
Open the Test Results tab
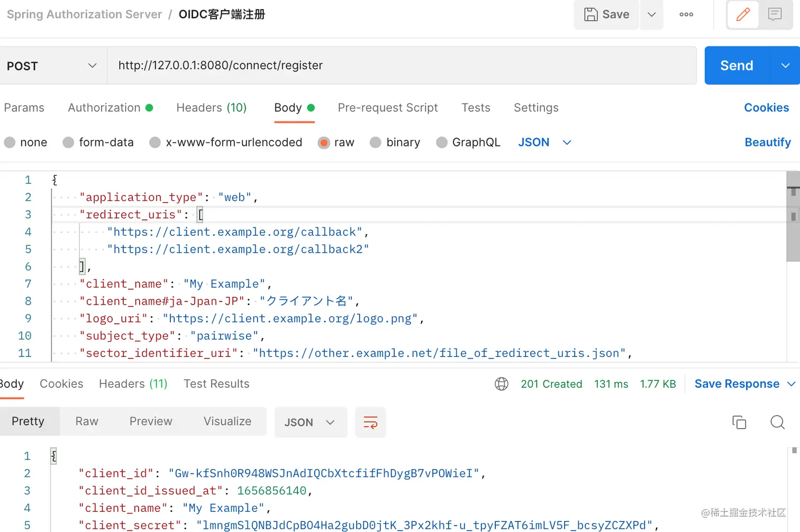coord(216,384)
